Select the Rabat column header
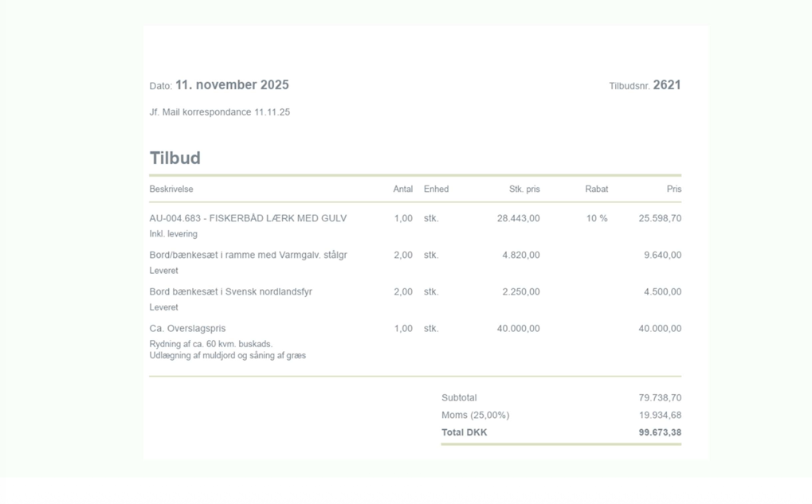The image size is (812, 504). 596,189
